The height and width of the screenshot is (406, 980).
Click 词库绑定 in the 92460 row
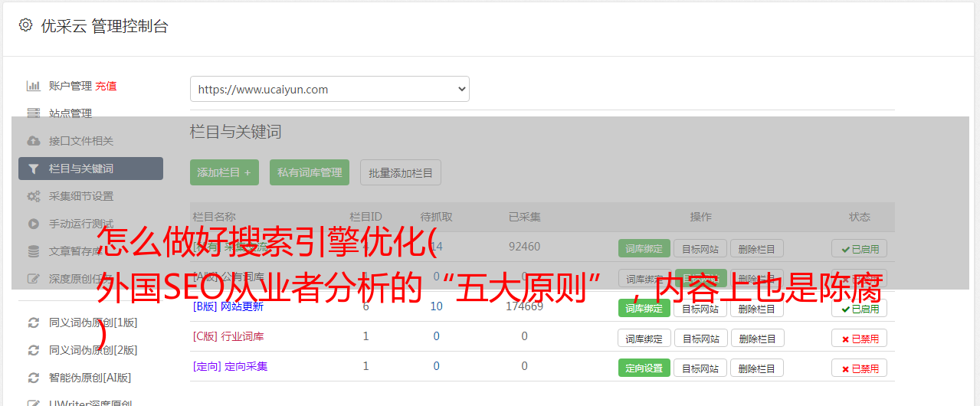(x=644, y=248)
